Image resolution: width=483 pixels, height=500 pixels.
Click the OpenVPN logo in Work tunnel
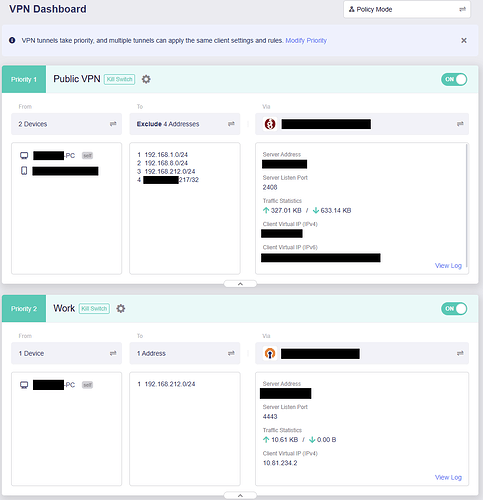point(270,353)
